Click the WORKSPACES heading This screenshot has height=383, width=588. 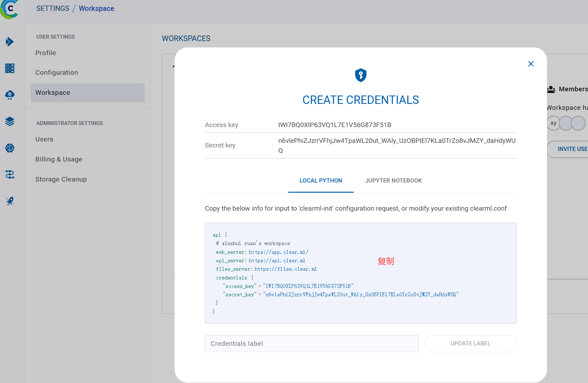tap(186, 39)
